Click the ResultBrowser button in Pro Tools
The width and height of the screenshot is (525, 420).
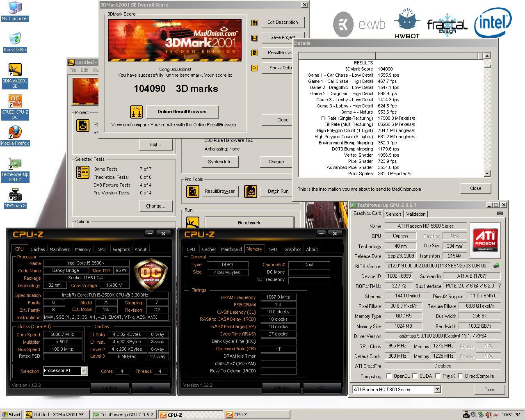[219, 191]
